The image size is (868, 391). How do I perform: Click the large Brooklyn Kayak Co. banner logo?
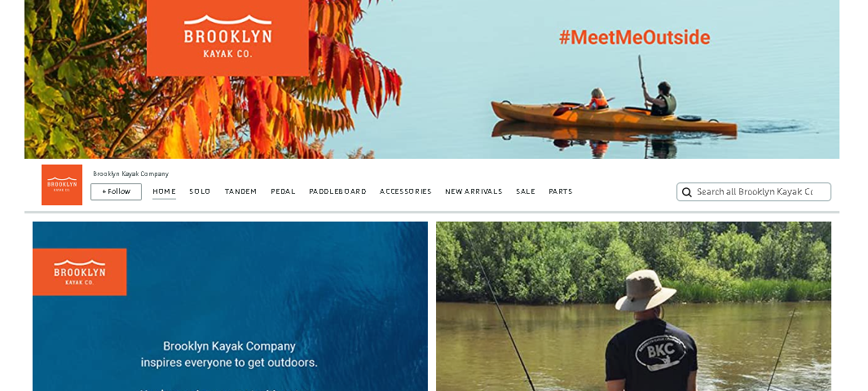(227, 37)
